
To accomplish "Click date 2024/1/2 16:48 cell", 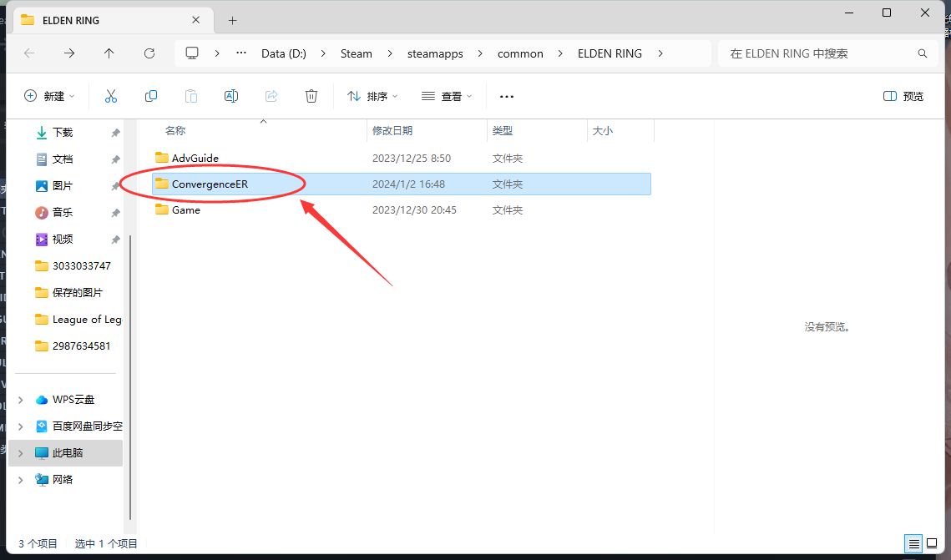I will tap(408, 184).
